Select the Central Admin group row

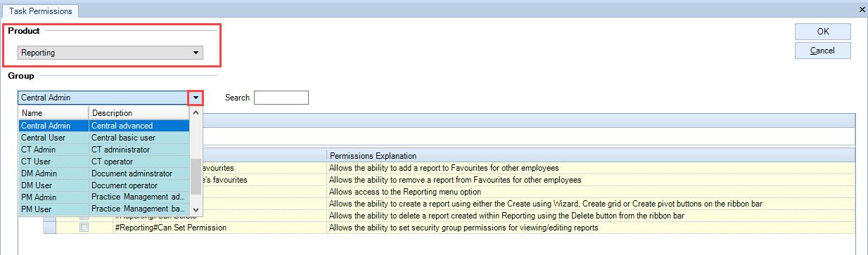click(104, 126)
